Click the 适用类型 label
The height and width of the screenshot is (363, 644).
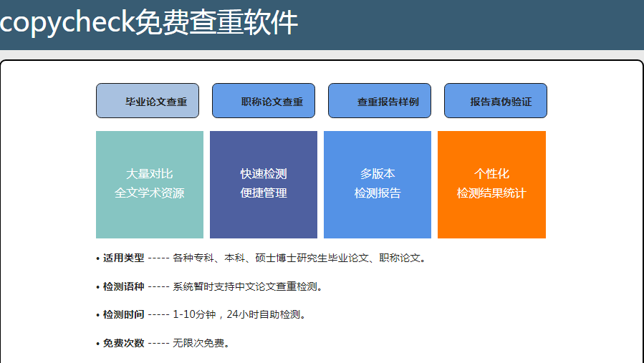pos(123,258)
